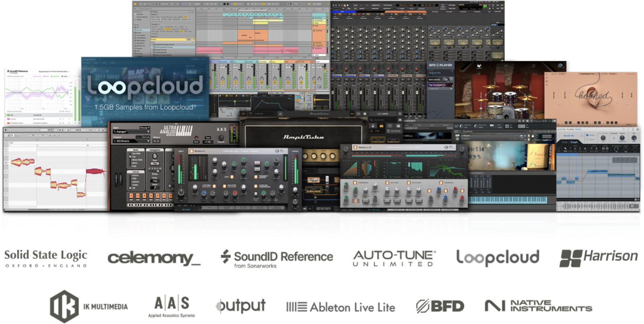
Task: Click the Native Instruments NI logo
Action: click(x=495, y=306)
